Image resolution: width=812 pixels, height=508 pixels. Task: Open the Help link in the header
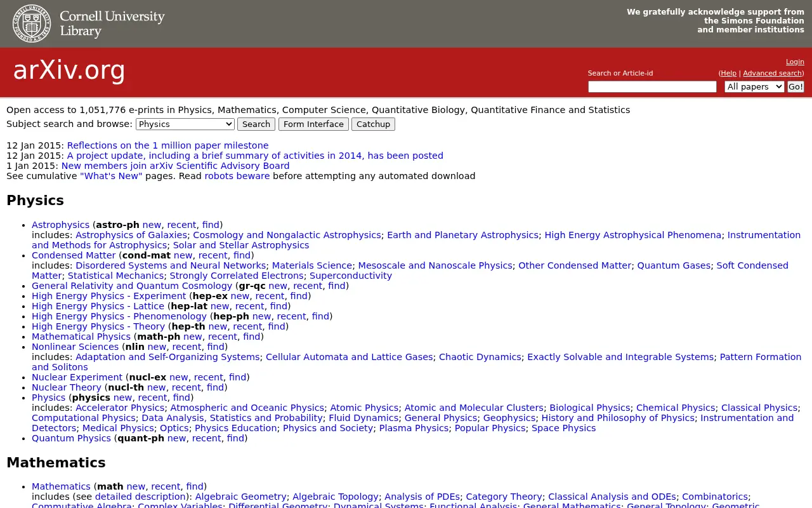pos(729,73)
